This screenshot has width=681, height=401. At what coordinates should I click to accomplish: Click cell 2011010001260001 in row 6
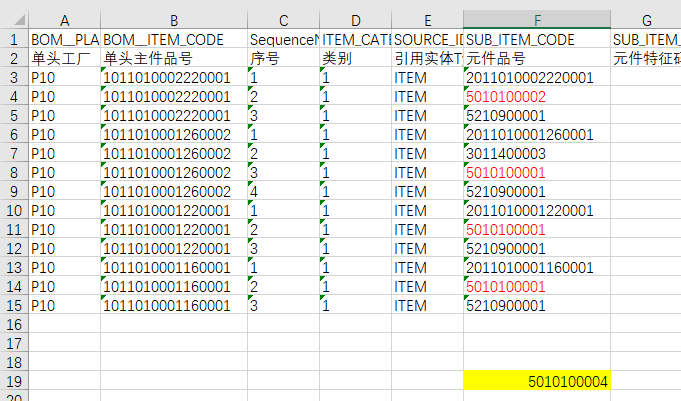point(537,135)
